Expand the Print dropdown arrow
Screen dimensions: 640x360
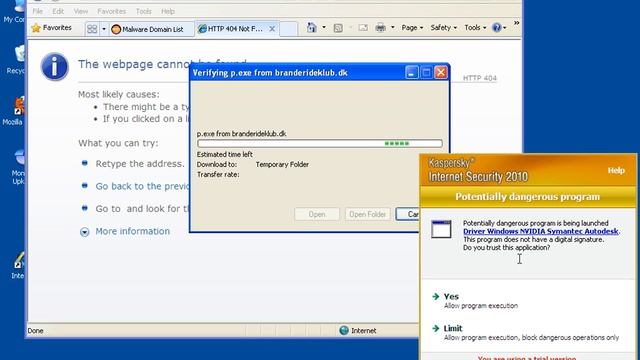tap(393, 28)
